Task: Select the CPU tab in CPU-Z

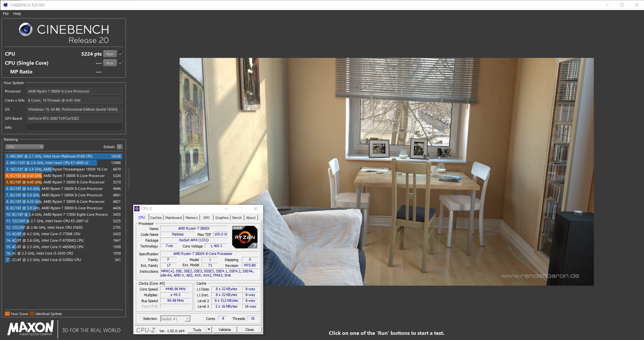Action: click(142, 217)
